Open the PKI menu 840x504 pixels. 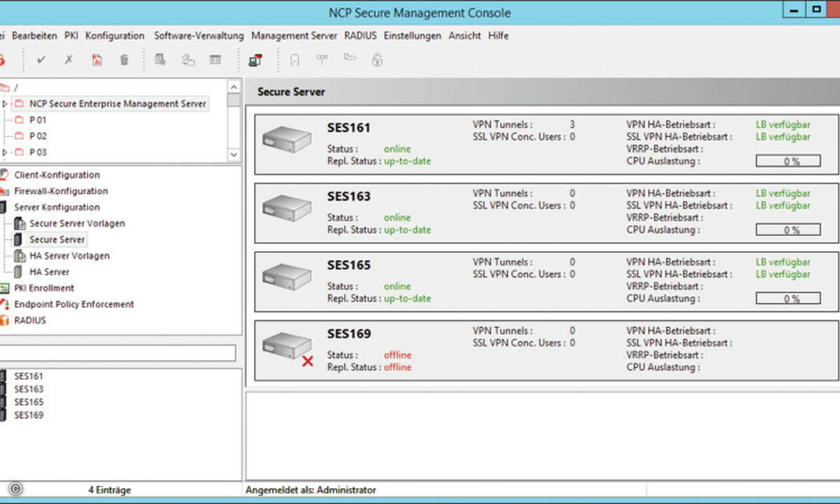(x=71, y=36)
